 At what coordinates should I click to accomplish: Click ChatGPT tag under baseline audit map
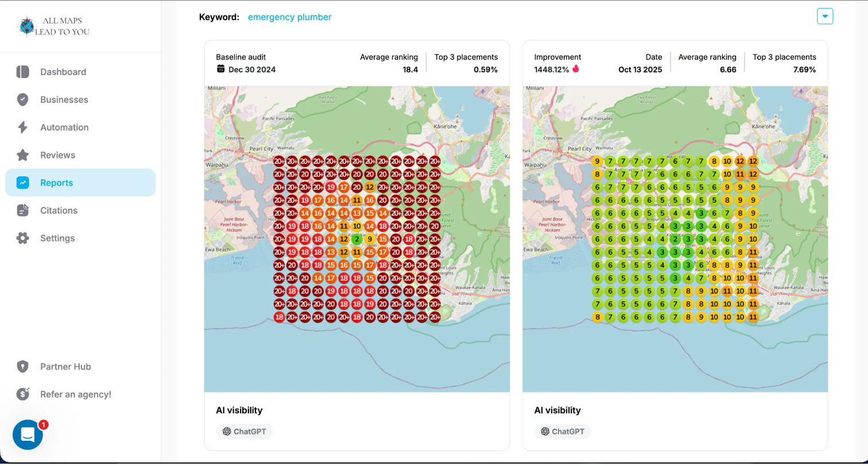(x=244, y=432)
